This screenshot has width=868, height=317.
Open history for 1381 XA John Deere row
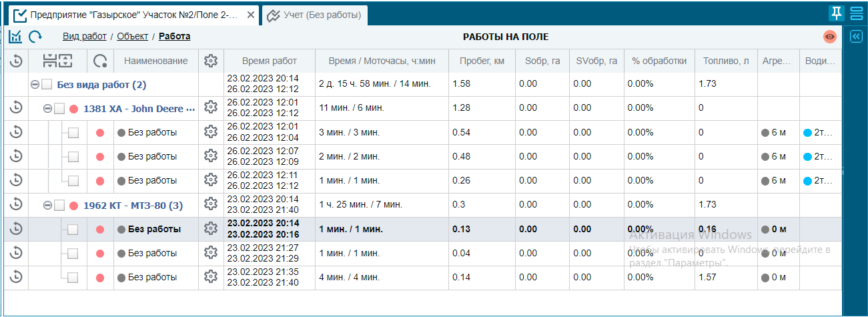(x=16, y=107)
